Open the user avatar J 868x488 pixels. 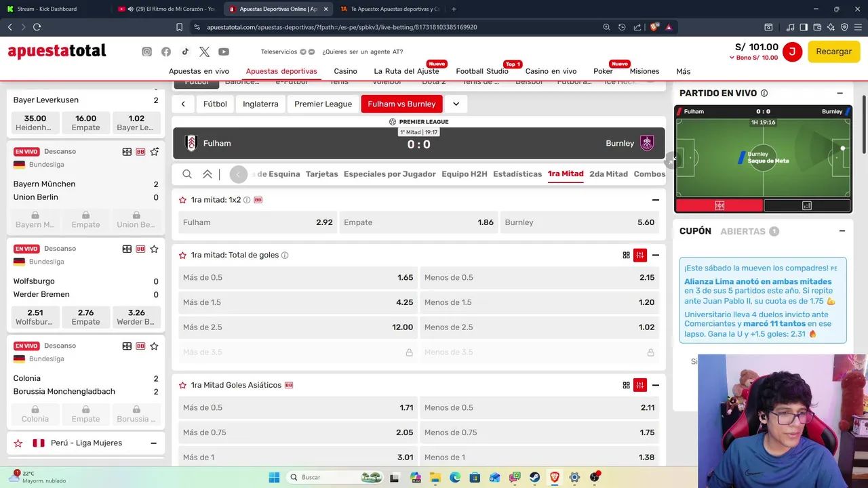(792, 52)
